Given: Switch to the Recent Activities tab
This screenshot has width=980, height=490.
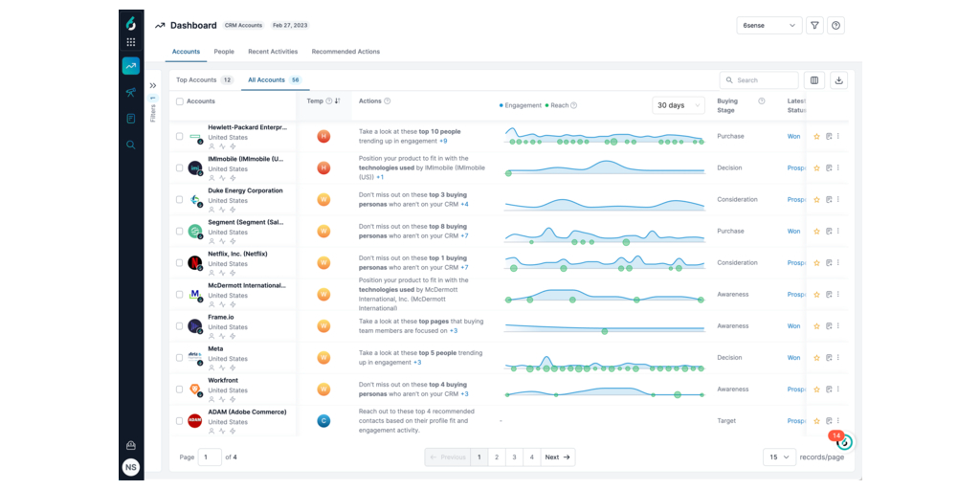Looking at the screenshot, I should 273,52.
